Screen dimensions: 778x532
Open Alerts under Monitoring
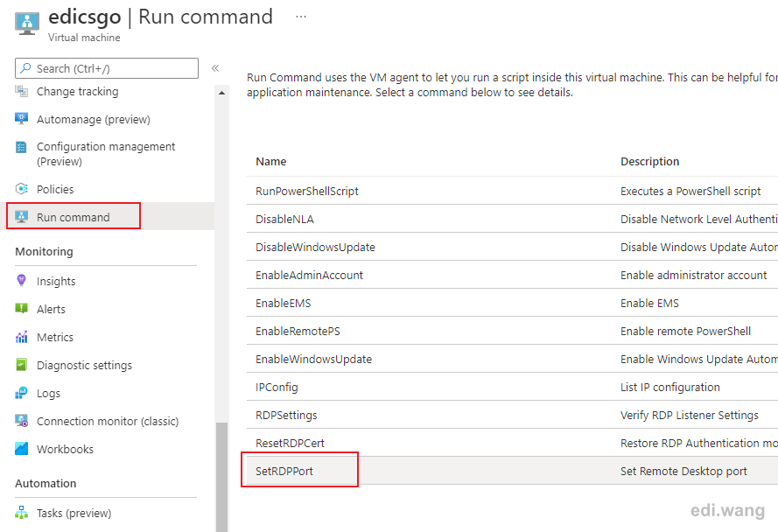[51, 309]
